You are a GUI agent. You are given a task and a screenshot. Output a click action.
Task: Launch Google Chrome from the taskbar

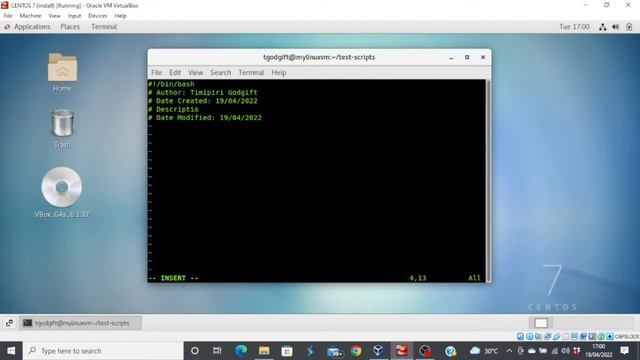pos(356,351)
